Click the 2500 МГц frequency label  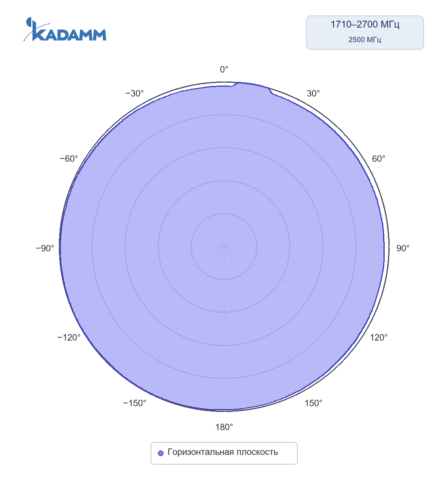365,40
